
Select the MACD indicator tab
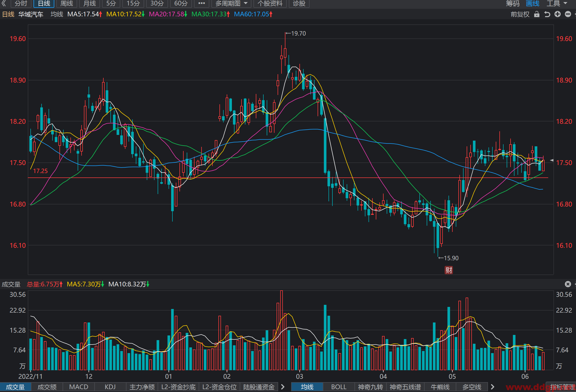[79, 387]
